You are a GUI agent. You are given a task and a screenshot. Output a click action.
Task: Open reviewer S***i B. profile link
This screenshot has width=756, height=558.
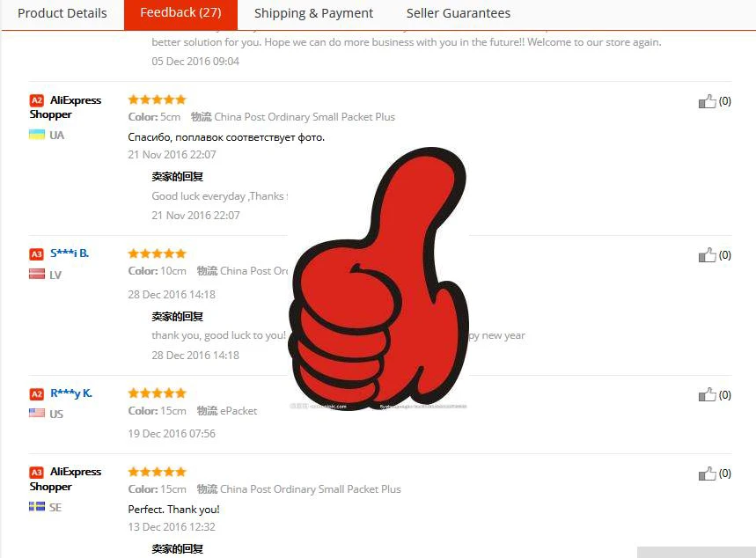coord(70,253)
